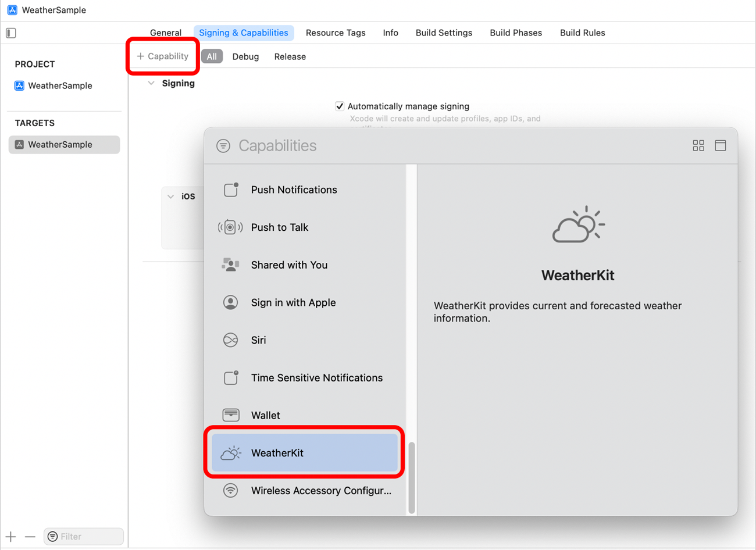Click the Capabilities filter icon
Screen dimensions: 756x550
coord(223,145)
